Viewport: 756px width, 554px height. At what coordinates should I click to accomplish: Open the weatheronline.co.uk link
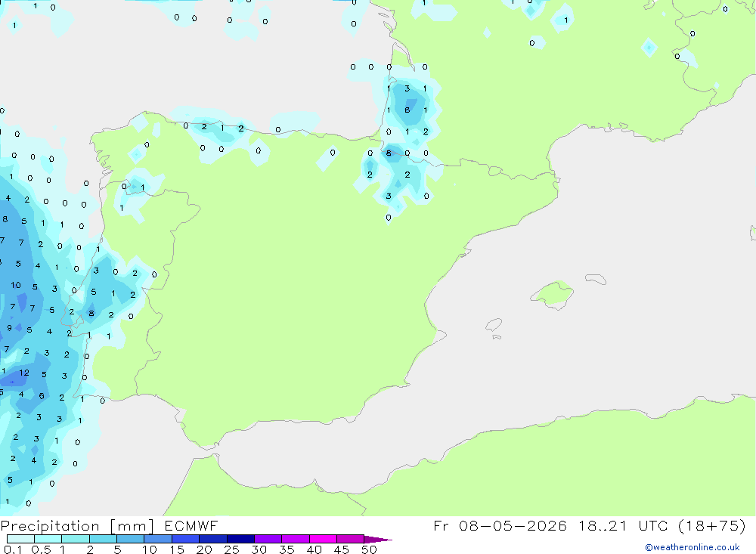pos(692,547)
